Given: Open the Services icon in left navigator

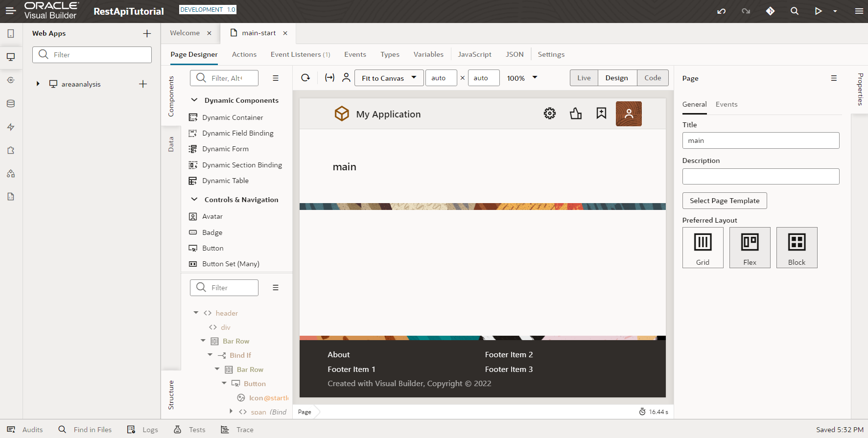Looking at the screenshot, I should (11, 80).
